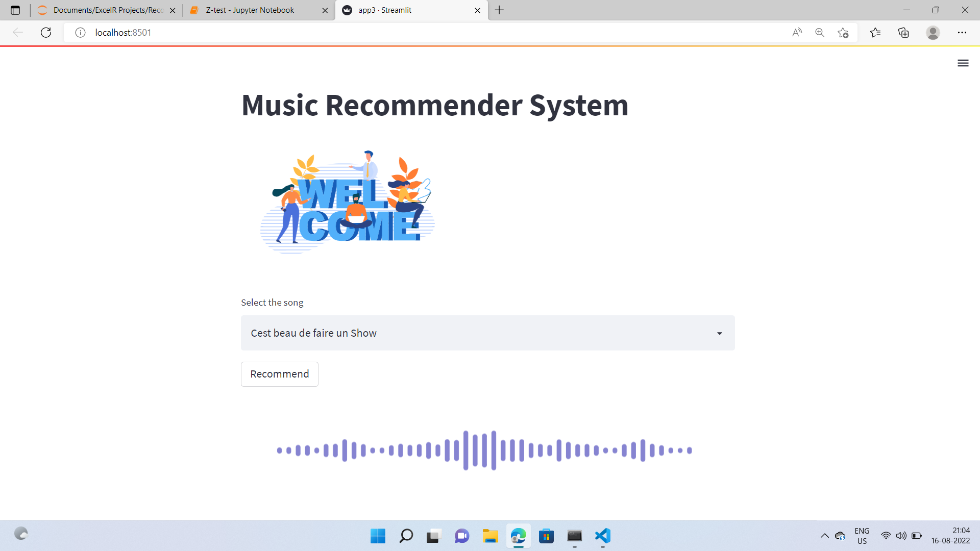Launch Visual Studio Code from the taskbar
980x551 pixels.
coord(603,536)
